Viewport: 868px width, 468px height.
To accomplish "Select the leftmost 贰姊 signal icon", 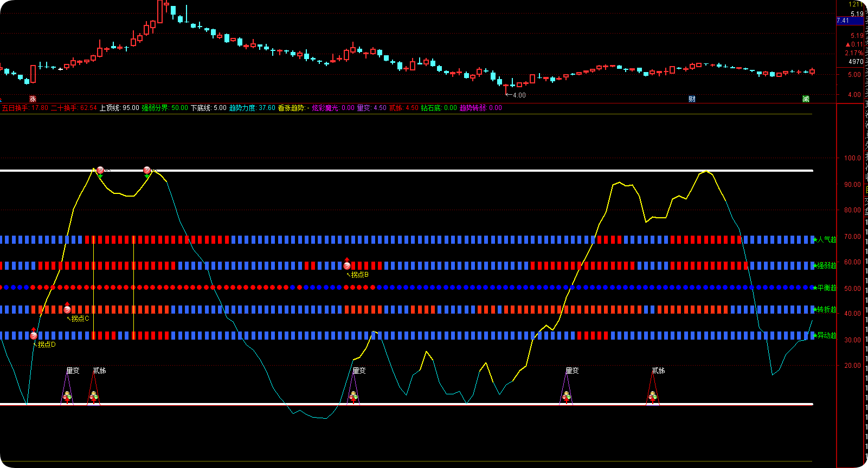I will (x=94, y=397).
